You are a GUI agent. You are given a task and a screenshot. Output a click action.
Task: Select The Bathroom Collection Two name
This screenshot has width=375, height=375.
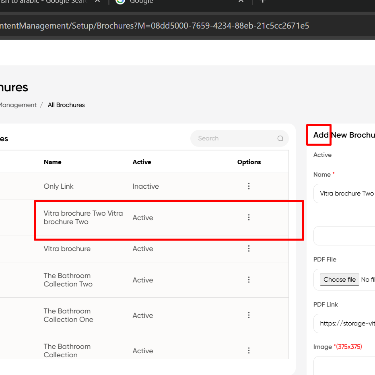(68, 280)
